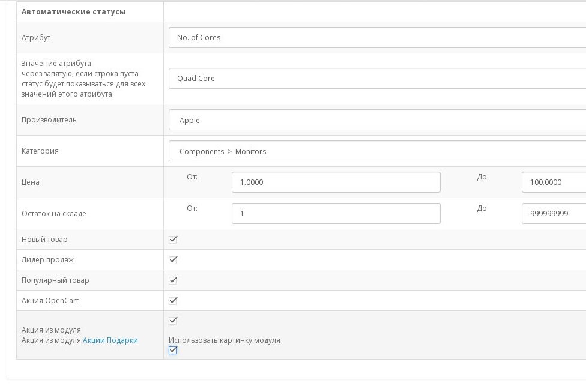Click the Цена До field with 100.0000

point(554,182)
